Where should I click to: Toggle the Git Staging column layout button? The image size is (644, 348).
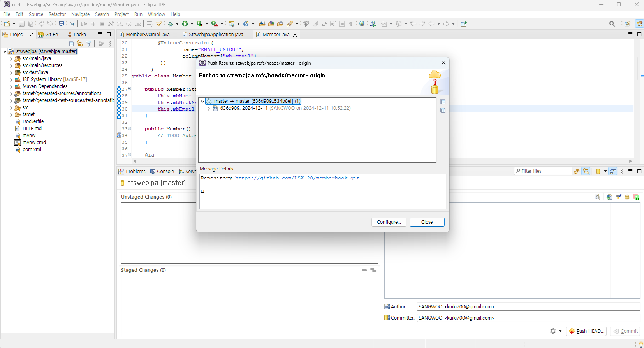tap(613, 171)
